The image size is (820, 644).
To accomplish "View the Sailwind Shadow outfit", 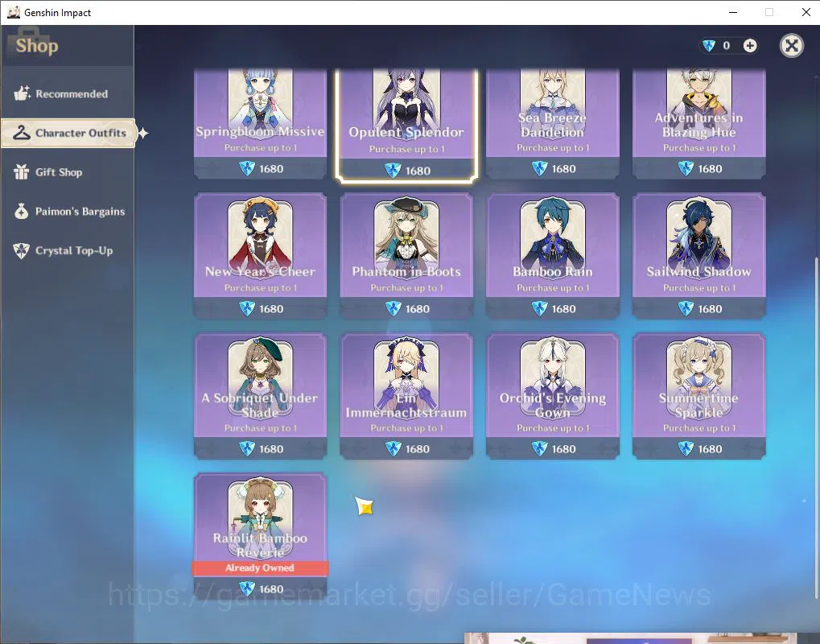I will pyautogui.click(x=699, y=255).
